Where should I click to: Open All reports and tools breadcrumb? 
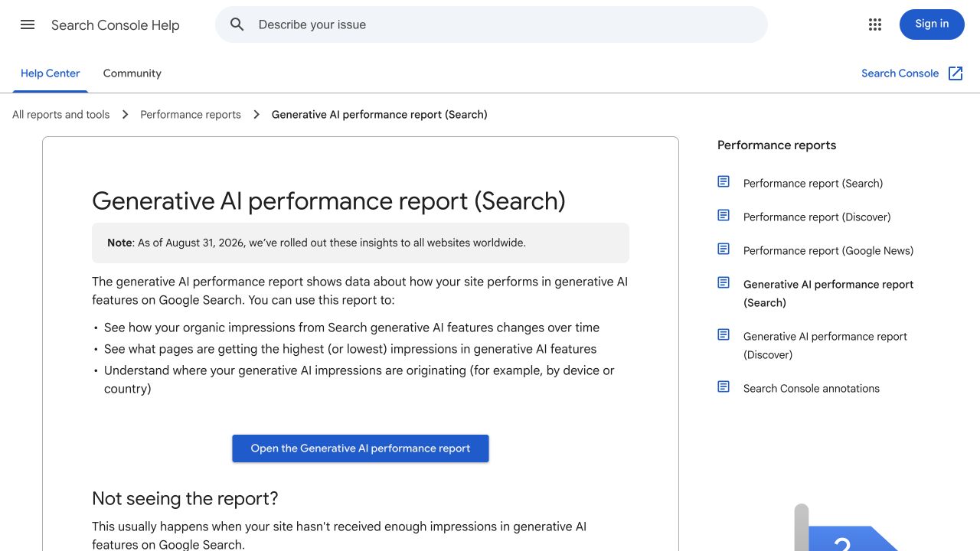click(61, 115)
